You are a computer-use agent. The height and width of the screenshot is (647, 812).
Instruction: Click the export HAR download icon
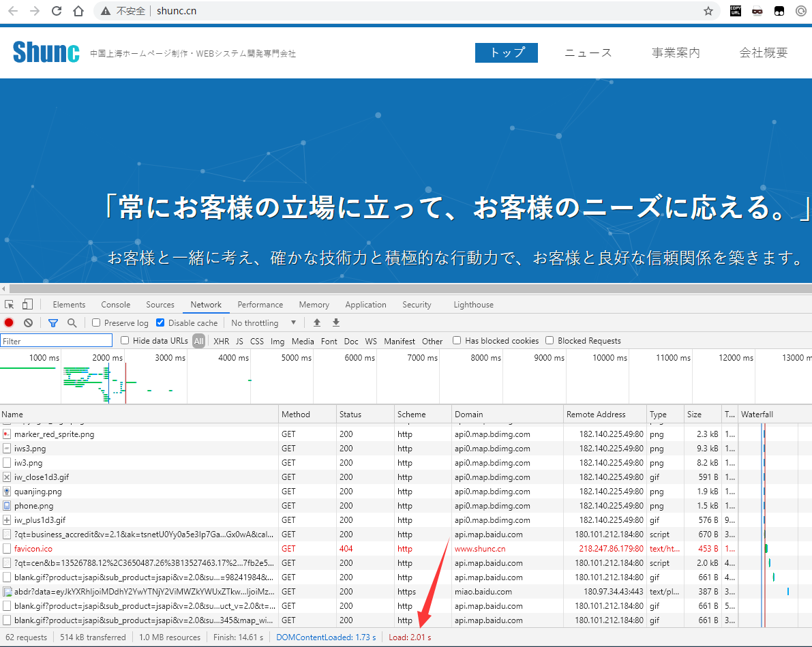335,322
